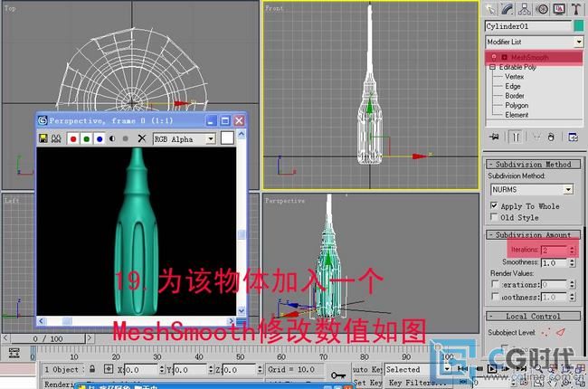This screenshot has width=588, height=389.
Task: Open the Modifier List dropdown
Action: click(535, 42)
